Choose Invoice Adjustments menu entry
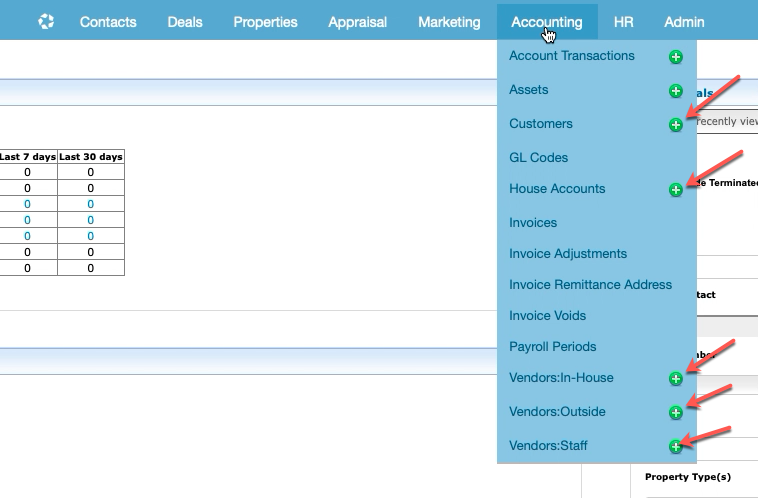Image resolution: width=758 pixels, height=498 pixels. pos(568,253)
